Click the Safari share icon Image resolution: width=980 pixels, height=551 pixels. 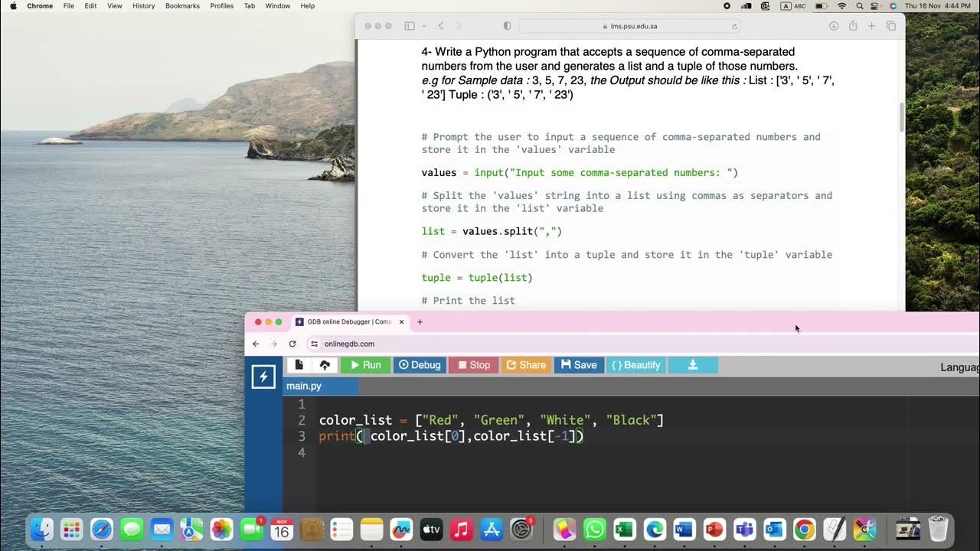point(853,26)
